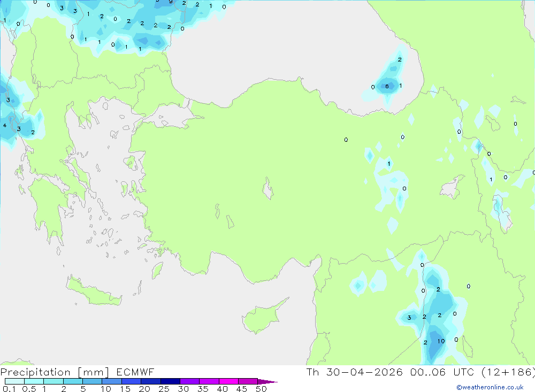Image resolution: width=535 pixels, height=392 pixels.
Task: Click the 15 legend scale label
Action: (125, 389)
